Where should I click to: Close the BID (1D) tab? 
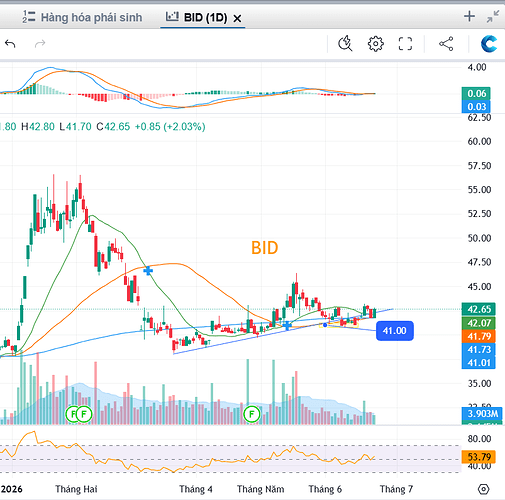237,18
